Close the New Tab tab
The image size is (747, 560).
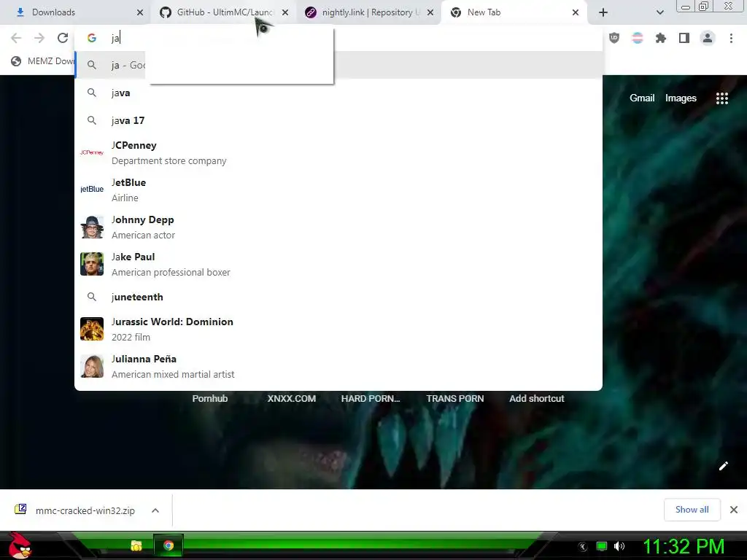point(576,12)
